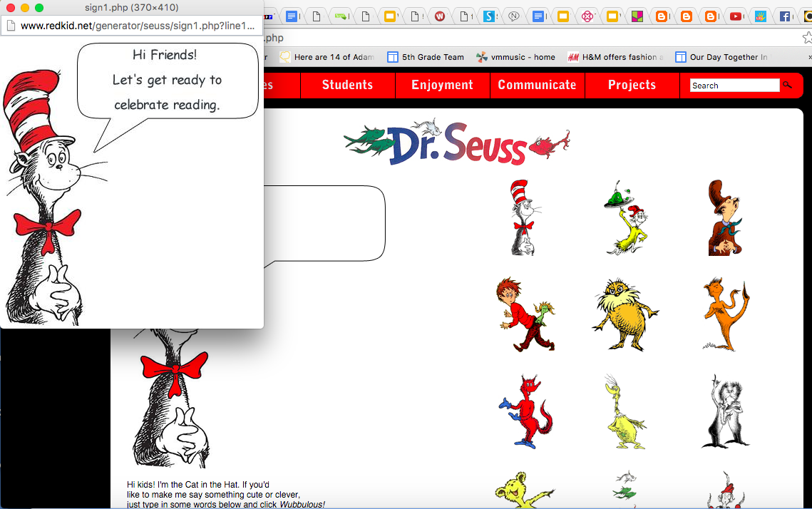Click the magnifying glass search icon

coord(787,85)
